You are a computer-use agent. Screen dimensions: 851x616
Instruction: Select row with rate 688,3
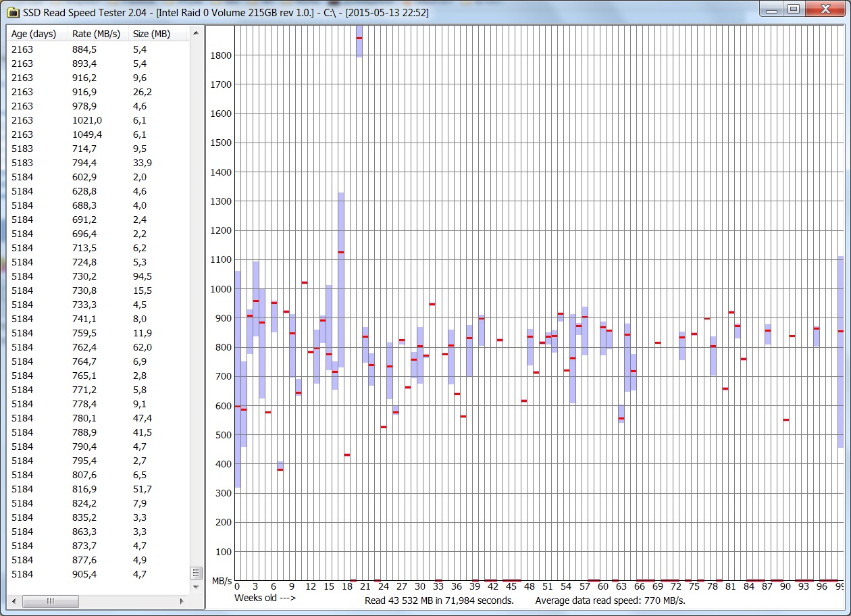(x=97, y=205)
